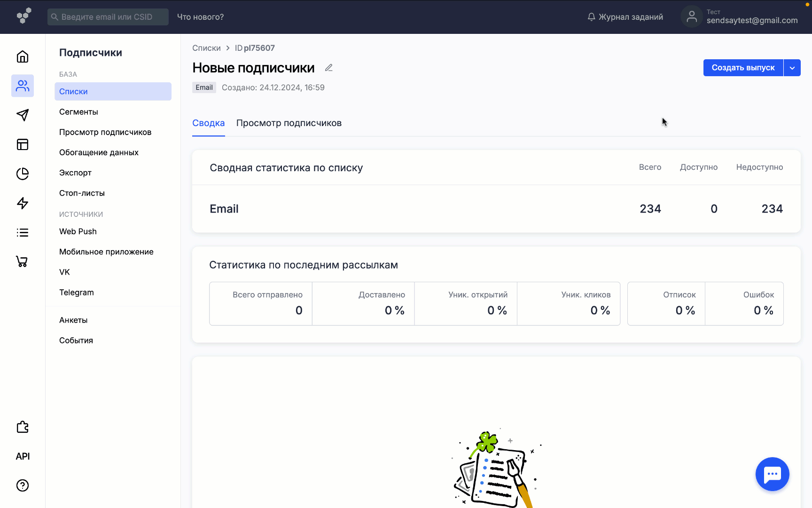Click the Что нового? link
This screenshot has width=812, height=508.
[x=200, y=17]
